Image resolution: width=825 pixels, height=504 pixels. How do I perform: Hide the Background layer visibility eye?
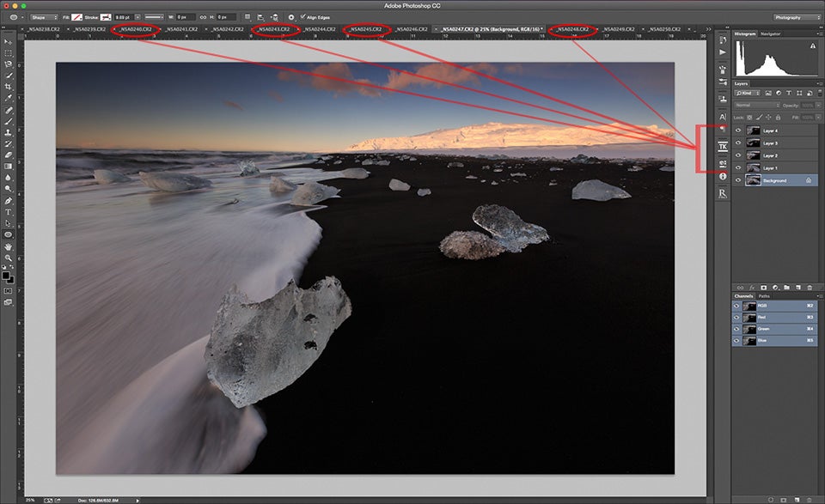pos(738,179)
